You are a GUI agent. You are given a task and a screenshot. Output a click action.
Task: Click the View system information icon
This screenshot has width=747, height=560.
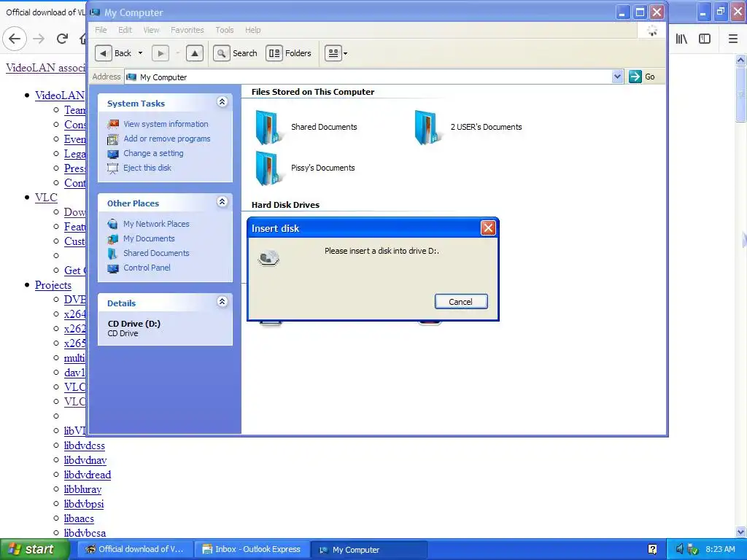[113, 124]
